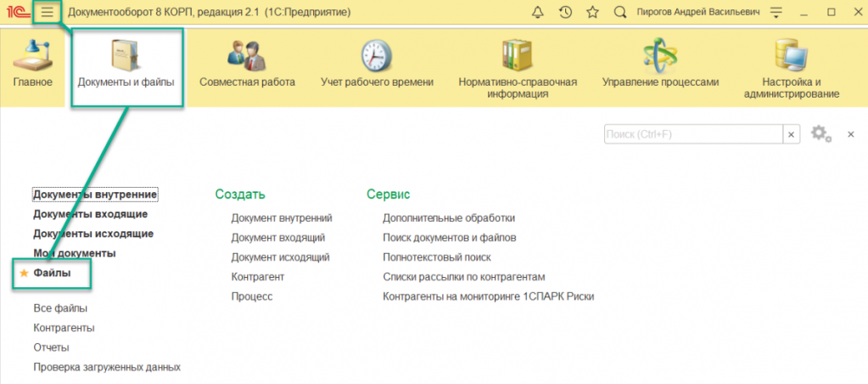The image size is (868, 384).
Task: Clear the search field with X
Action: click(791, 134)
